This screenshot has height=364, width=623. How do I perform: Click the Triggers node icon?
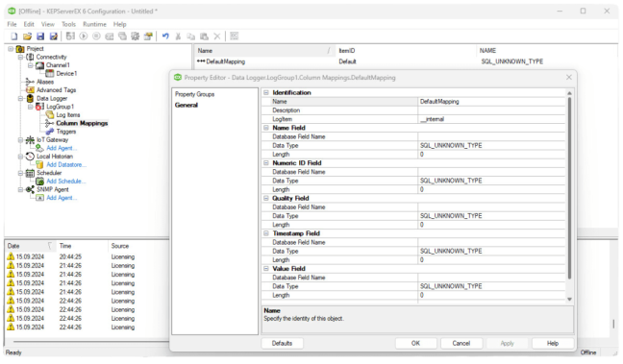[50, 132]
